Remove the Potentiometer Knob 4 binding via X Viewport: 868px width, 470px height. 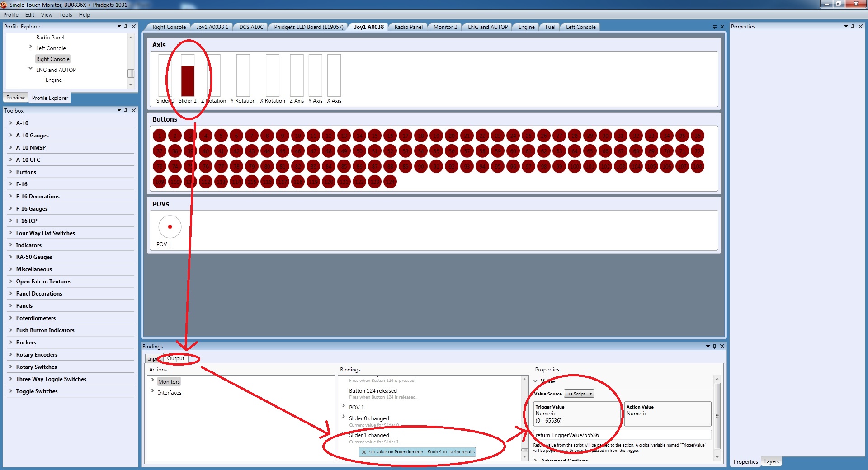coord(363,452)
